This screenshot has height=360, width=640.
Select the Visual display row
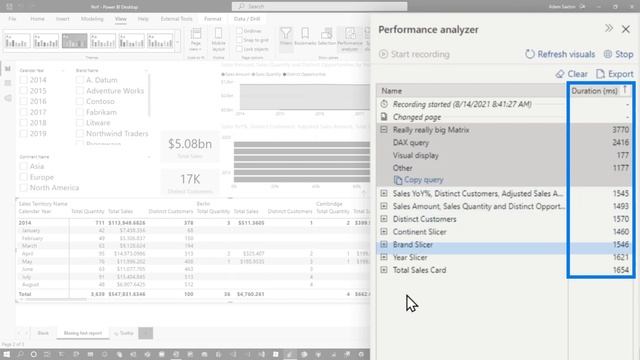[505, 155]
